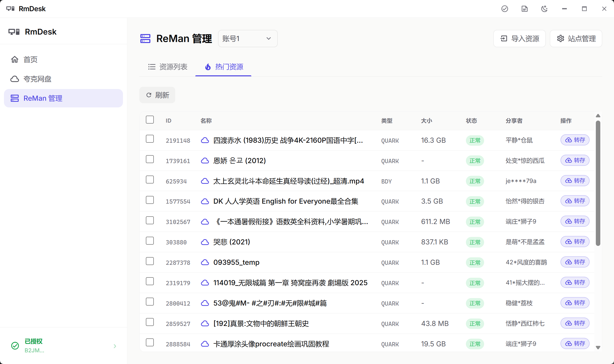Viewport: 614px width, 364px height.
Task: Click the list icon beside 资源列表
Action: 152,67
